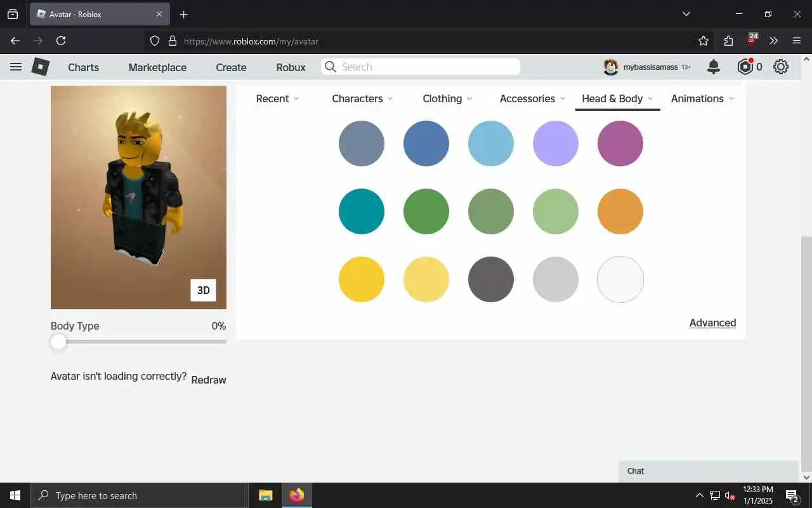Expand the Accessories dropdown
The height and width of the screenshot is (508, 812).
point(532,98)
